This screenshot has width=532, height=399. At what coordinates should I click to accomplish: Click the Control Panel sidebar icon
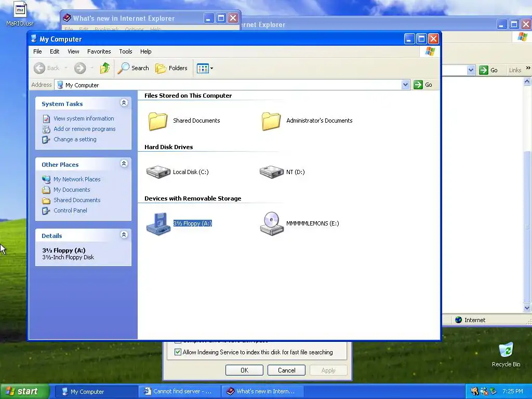pyautogui.click(x=46, y=211)
